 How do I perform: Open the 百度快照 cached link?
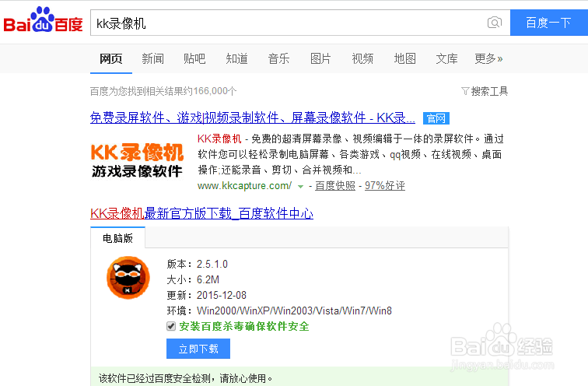click(x=335, y=186)
